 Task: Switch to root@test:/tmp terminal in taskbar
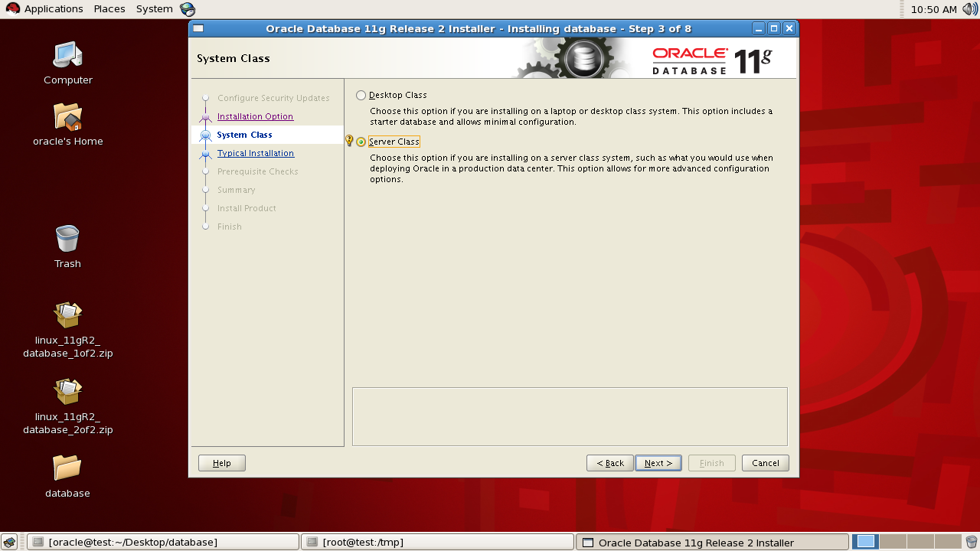[437, 542]
